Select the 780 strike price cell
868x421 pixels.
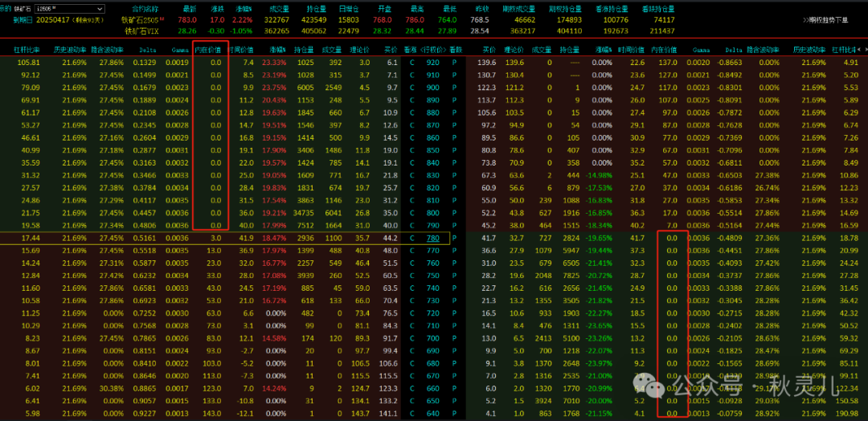pyautogui.click(x=433, y=239)
